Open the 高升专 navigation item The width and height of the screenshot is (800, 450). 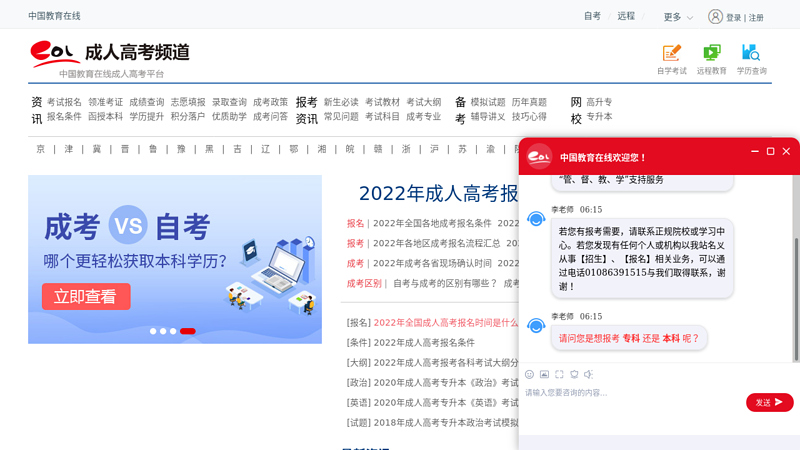pyautogui.click(x=599, y=102)
